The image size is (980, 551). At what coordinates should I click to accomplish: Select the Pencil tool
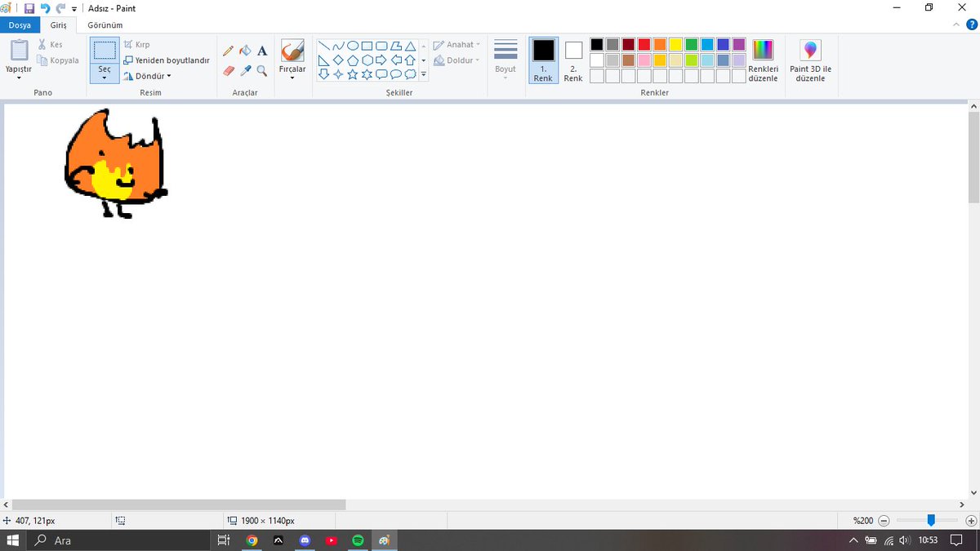tap(229, 51)
